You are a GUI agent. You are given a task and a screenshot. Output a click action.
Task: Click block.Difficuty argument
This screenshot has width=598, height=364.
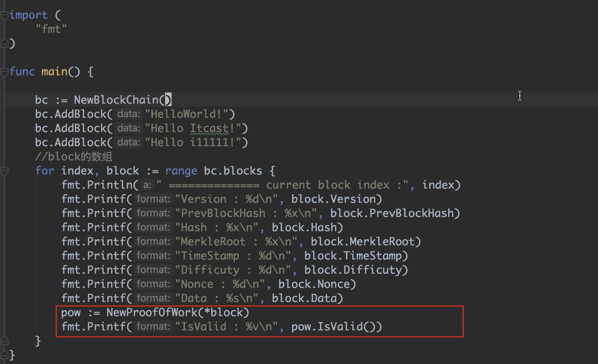[x=353, y=270]
